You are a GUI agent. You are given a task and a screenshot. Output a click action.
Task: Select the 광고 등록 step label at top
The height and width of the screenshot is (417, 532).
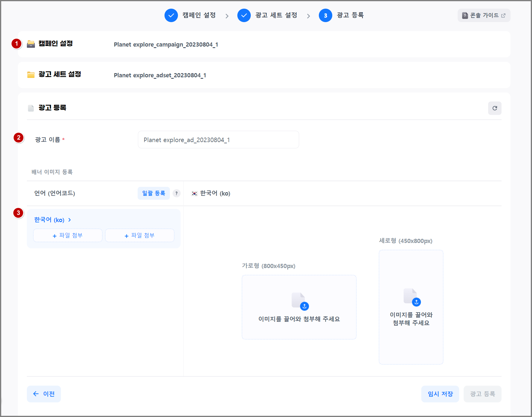coord(350,15)
